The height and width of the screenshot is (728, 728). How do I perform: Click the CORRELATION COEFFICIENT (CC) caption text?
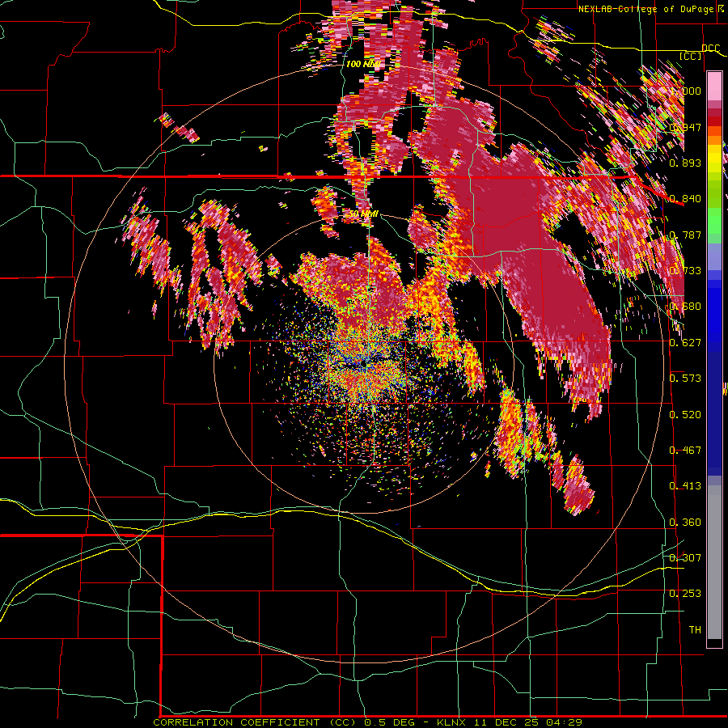pos(256,722)
